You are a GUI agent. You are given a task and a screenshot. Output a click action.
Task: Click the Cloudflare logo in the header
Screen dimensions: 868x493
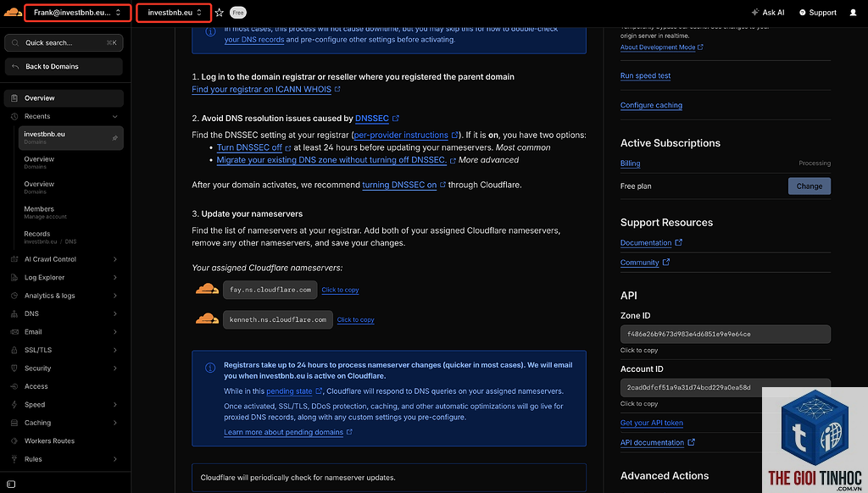13,12
